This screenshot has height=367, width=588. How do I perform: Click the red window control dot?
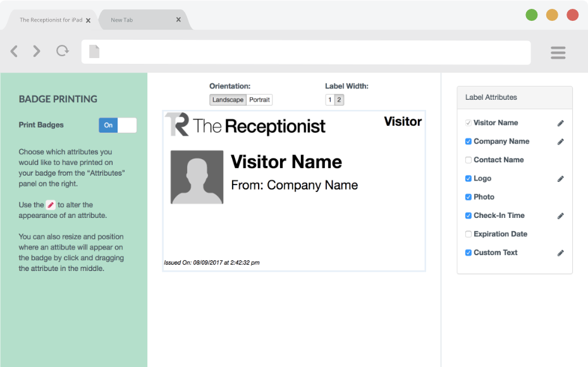click(573, 15)
